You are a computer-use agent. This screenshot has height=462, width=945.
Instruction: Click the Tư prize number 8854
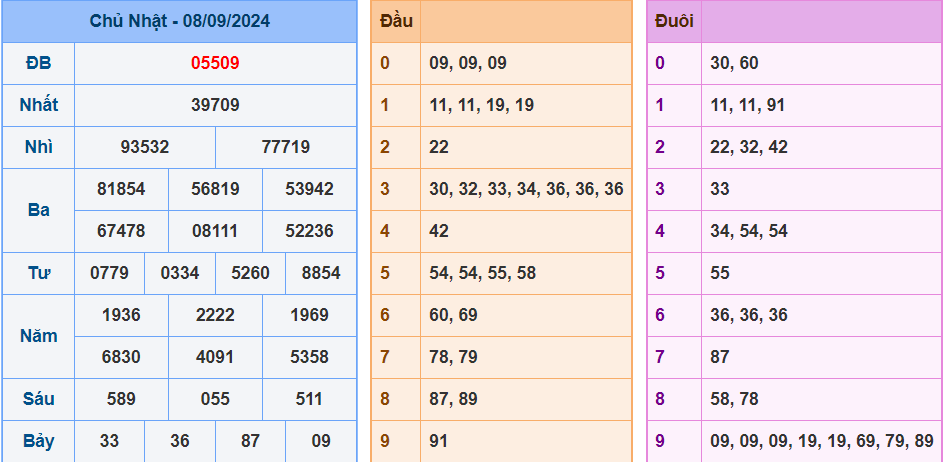pos(321,273)
